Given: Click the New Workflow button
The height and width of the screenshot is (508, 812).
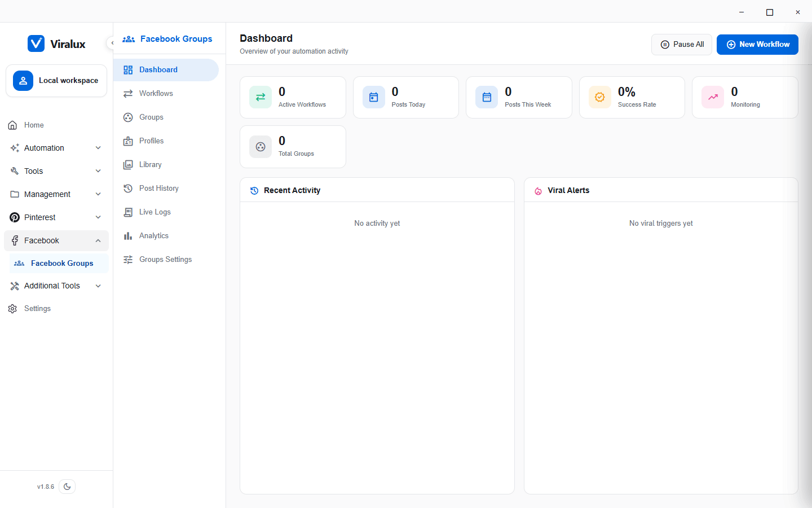Looking at the screenshot, I should [757, 45].
